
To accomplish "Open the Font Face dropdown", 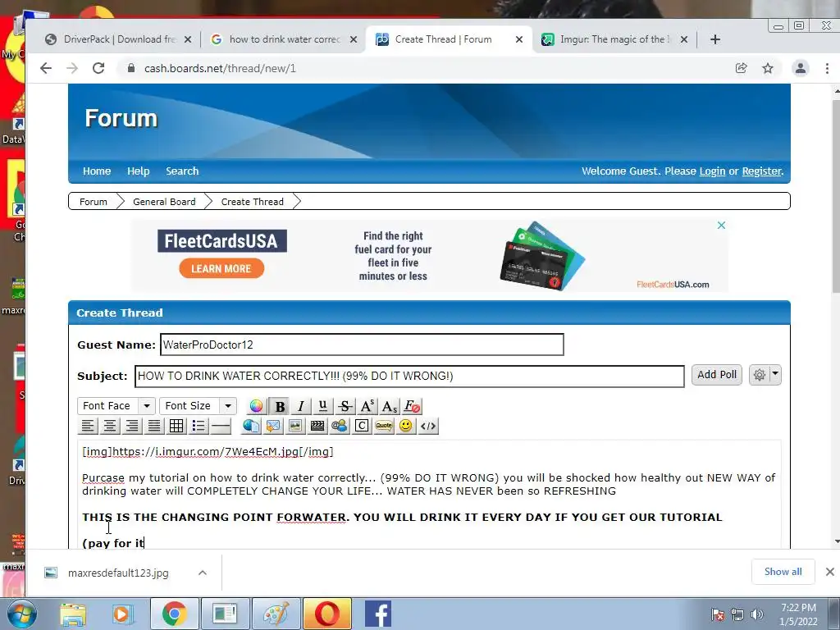I will click(116, 405).
